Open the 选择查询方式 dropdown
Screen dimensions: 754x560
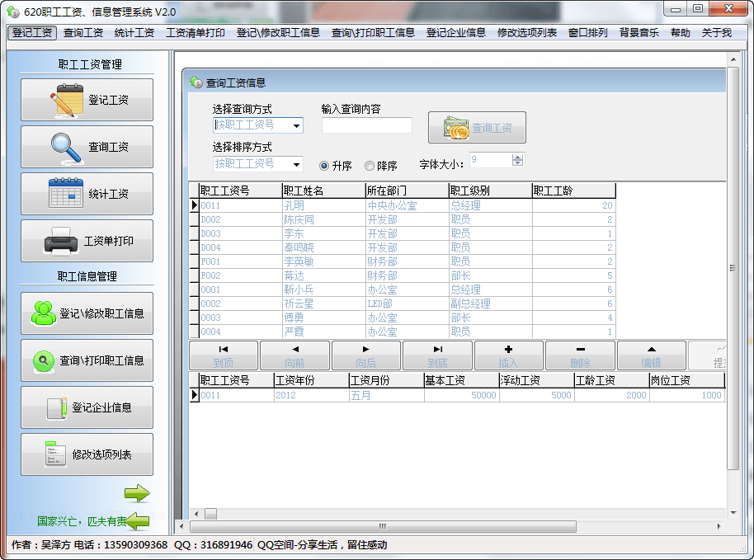pos(297,125)
